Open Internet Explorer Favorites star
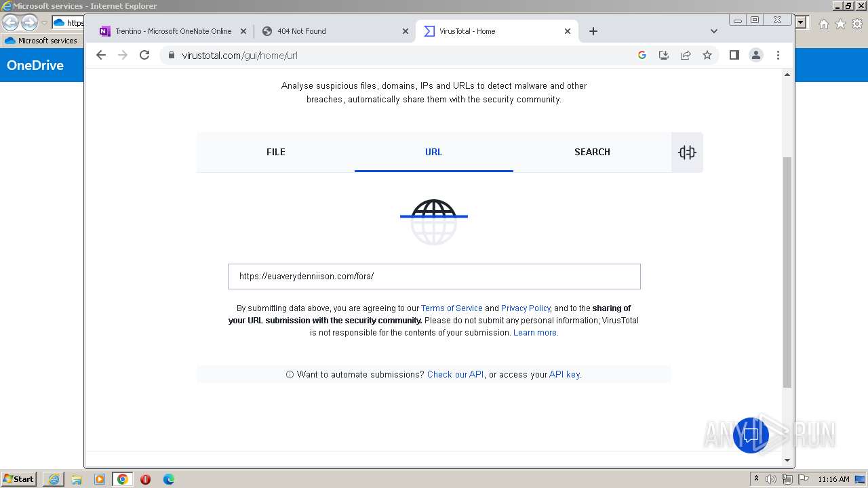Viewport: 868px width, 488px height. point(840,24)
